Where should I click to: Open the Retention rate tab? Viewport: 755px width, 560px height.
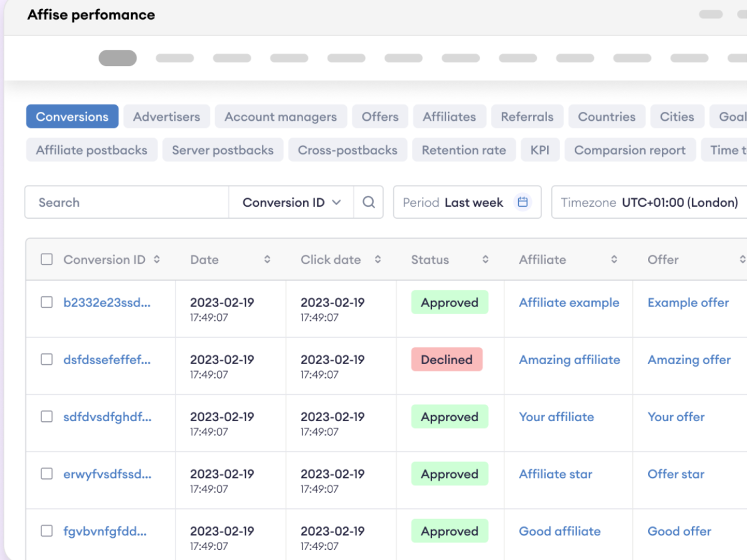click(x=463, y=150)
